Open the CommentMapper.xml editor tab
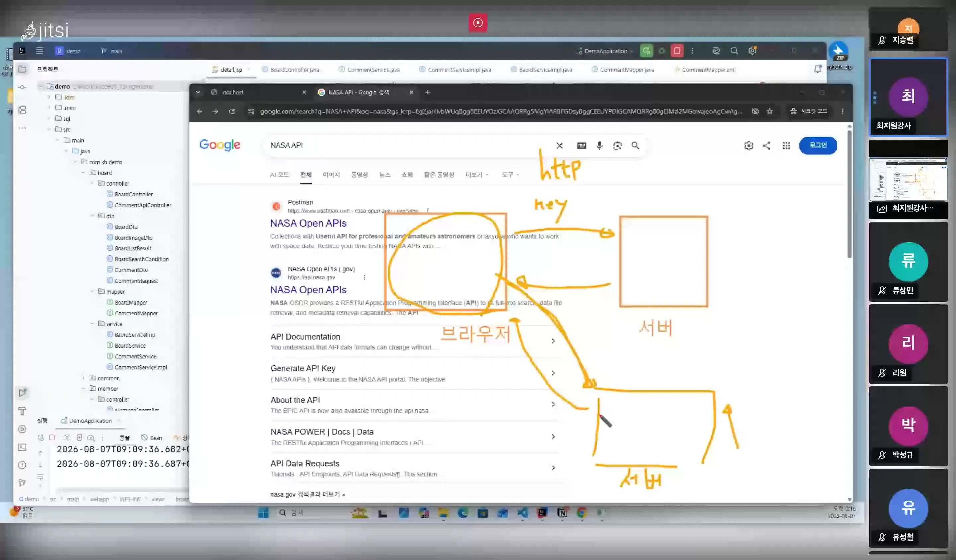This screenshot has height=560, width=956. tap(705, 69)
